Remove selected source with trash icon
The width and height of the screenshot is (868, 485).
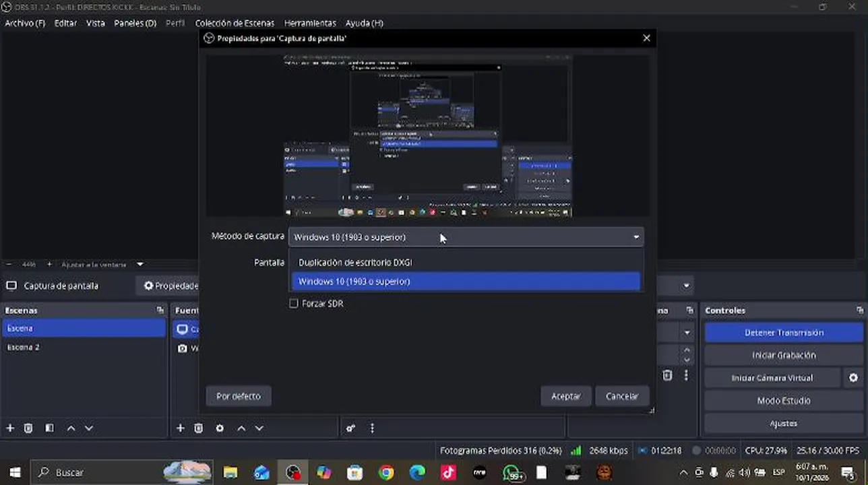199,428
